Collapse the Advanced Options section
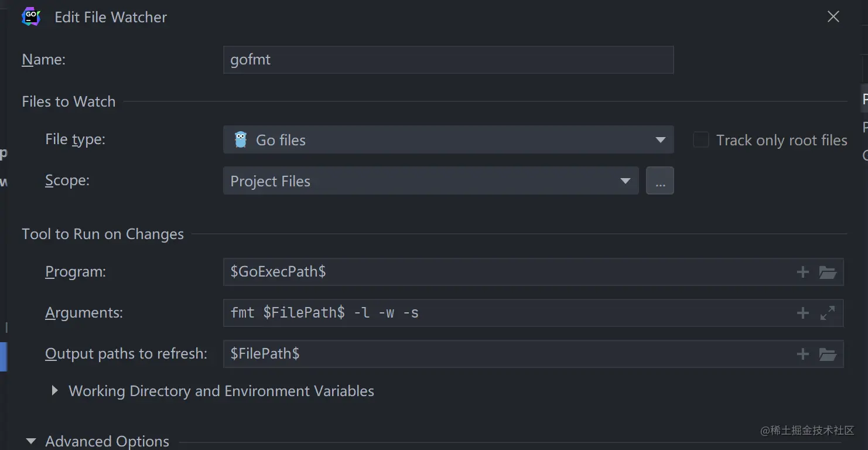Viewport: 868px width, 450px height. [31, 441]
